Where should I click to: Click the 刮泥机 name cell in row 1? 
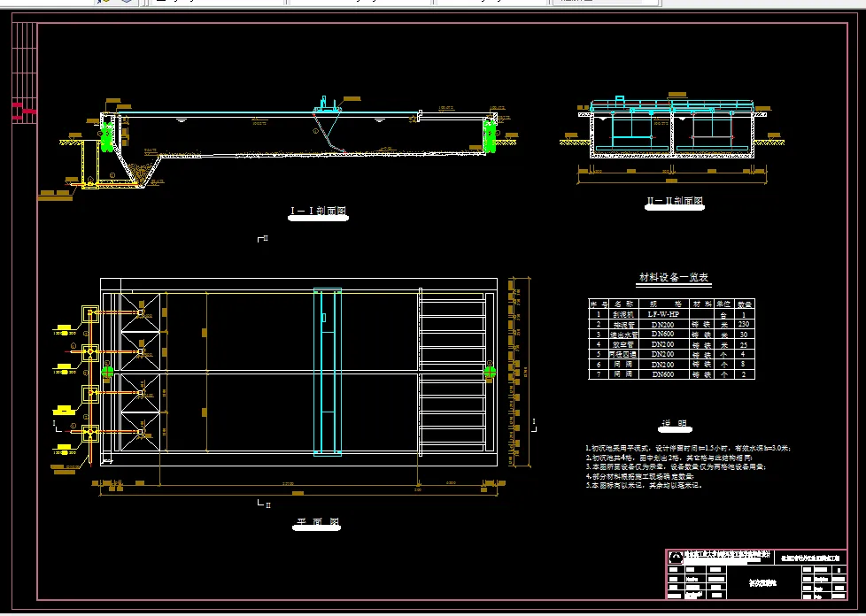pos(623,314)
